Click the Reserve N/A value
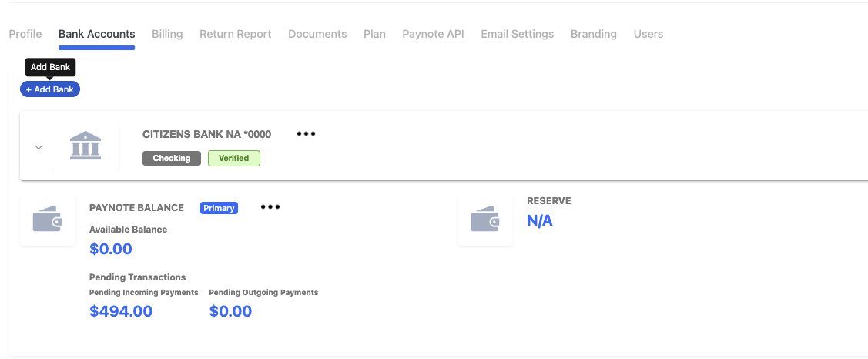This screenshot has height=359, width=868. [x=540, y=221]
